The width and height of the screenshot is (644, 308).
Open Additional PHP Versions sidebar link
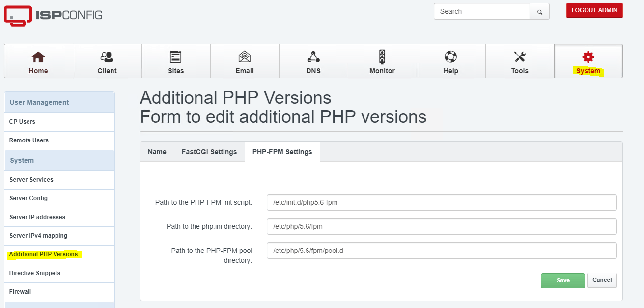pyautogui.click(x=44, y=254)
